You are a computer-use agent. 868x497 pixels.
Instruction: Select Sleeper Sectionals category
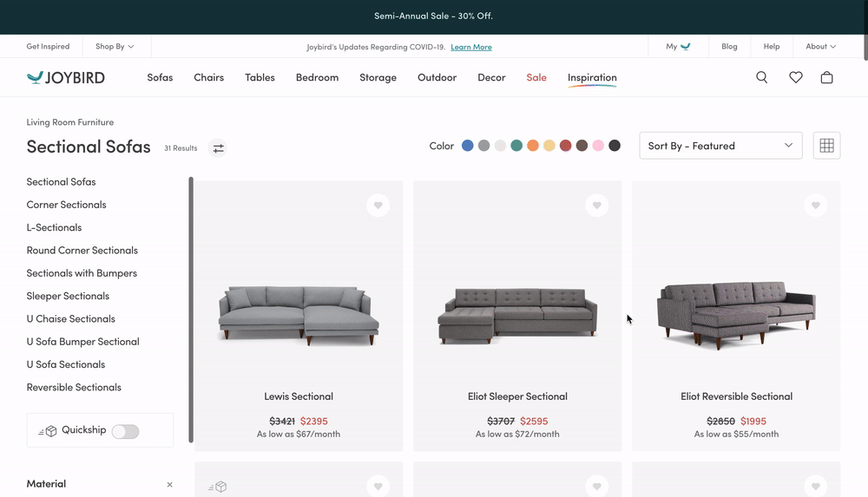[68, 296]
